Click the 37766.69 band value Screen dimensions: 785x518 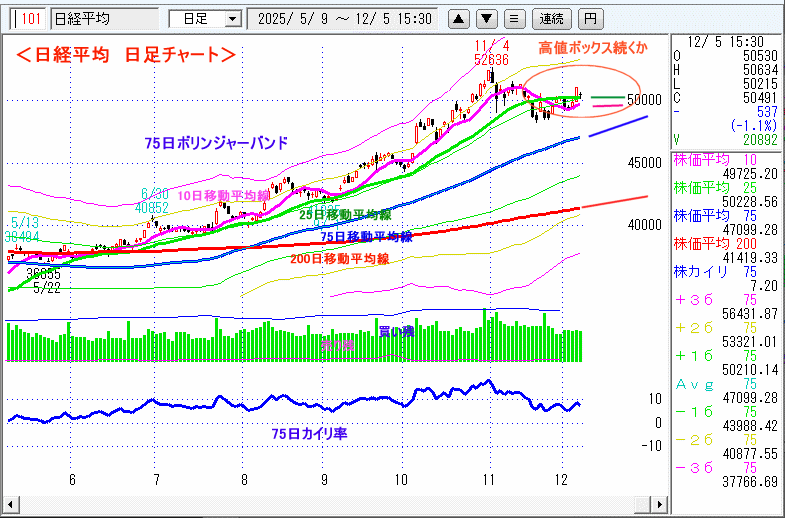750,482
